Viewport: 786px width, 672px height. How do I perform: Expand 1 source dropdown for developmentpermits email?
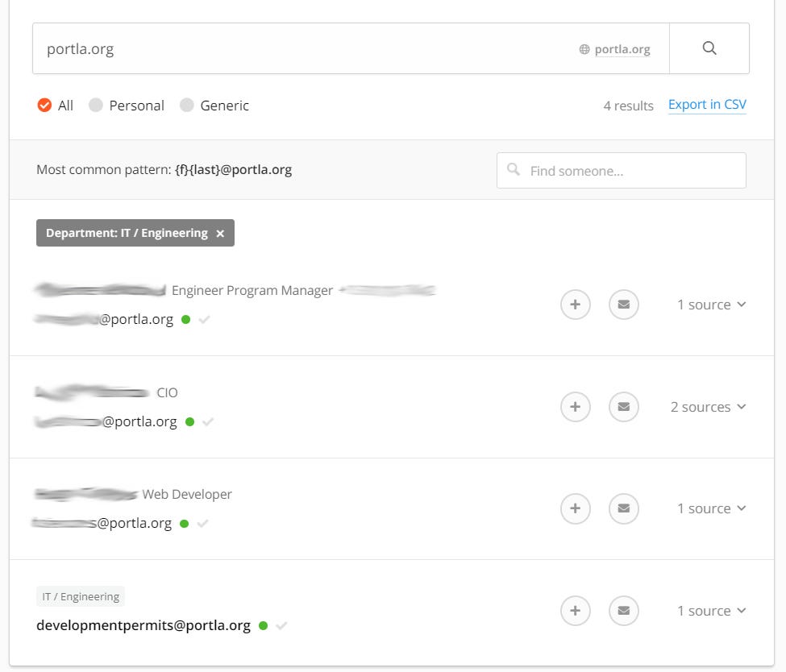711,611
